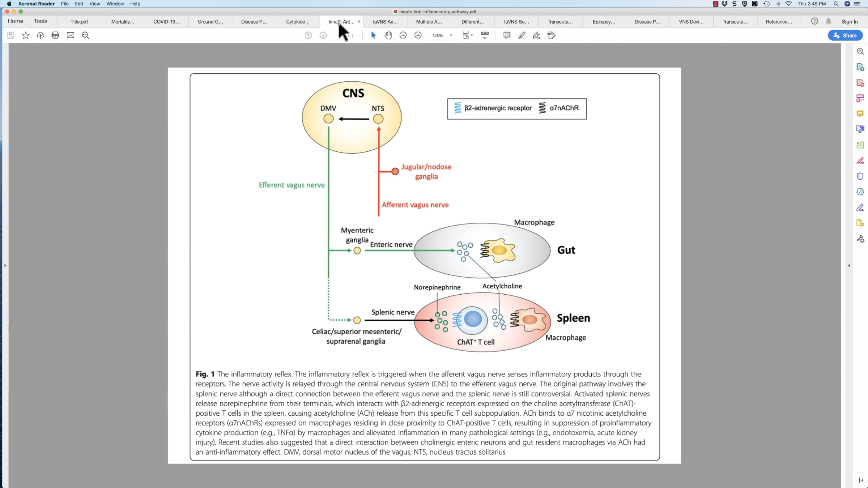
Task: Open the Compress PDF tool in sidebar
Action: click(860, 192)
